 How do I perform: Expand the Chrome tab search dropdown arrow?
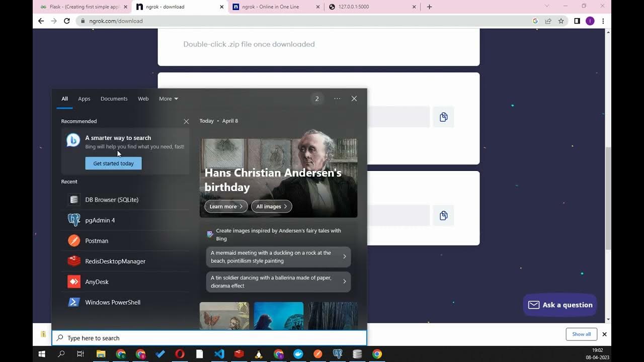click(x=547, y=6)
